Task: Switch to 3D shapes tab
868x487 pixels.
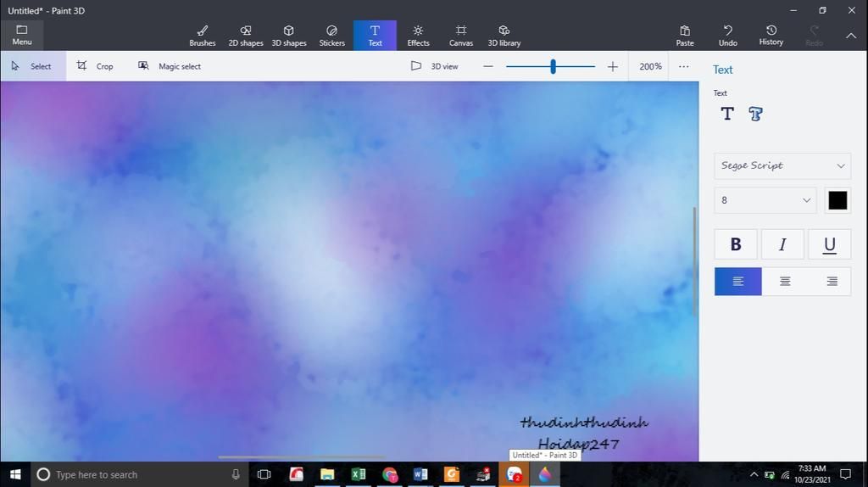Action: pyautogui.click(x=288, y=36)
